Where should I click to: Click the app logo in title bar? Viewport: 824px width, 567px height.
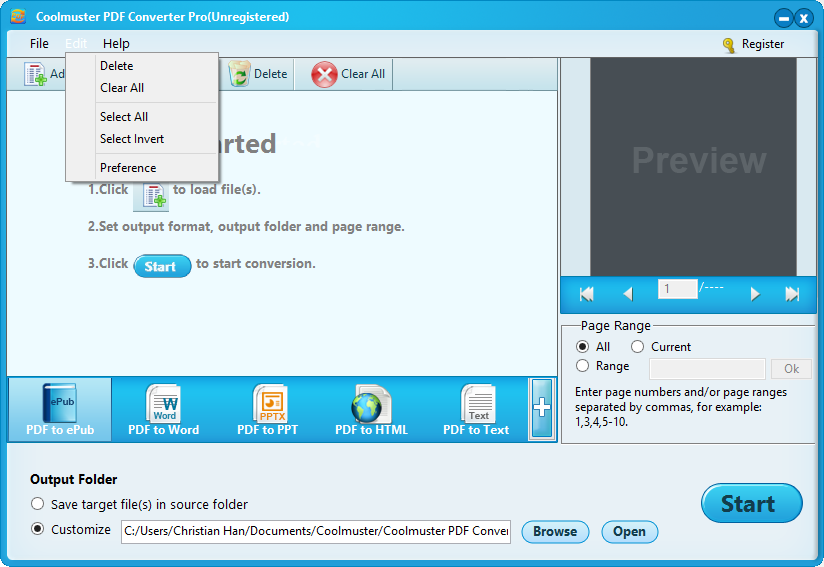(x=18, y=16)
